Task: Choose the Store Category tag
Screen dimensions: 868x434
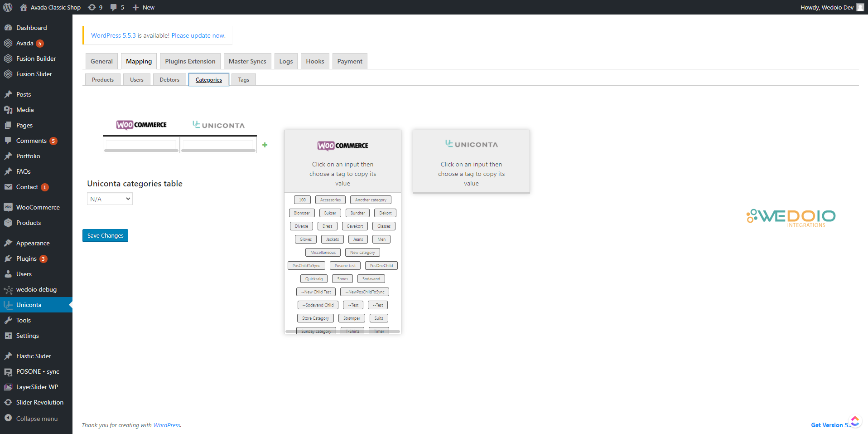Action: coord(315,318)
